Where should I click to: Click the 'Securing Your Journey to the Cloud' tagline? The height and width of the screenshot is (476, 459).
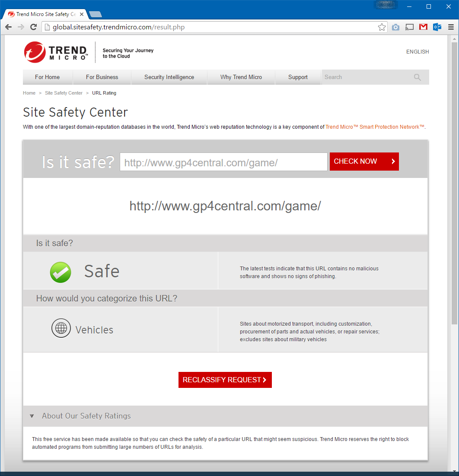(x=128, y=53)
